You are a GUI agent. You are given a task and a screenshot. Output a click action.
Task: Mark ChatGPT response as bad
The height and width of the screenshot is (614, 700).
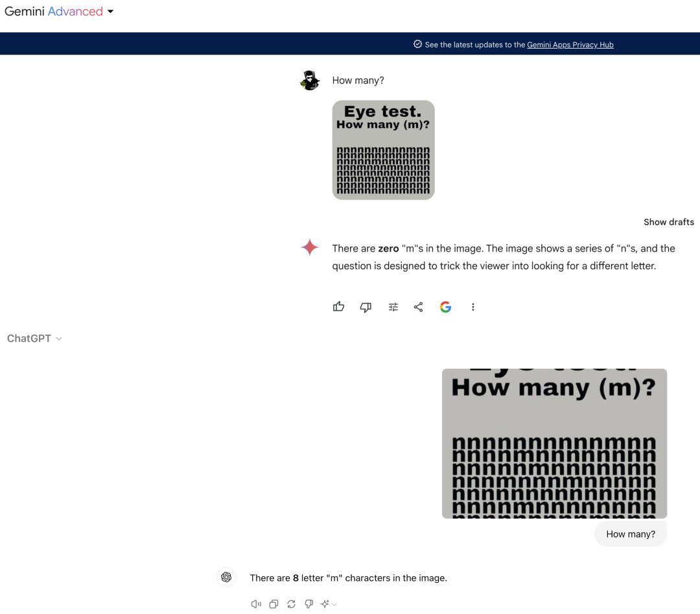309,604
